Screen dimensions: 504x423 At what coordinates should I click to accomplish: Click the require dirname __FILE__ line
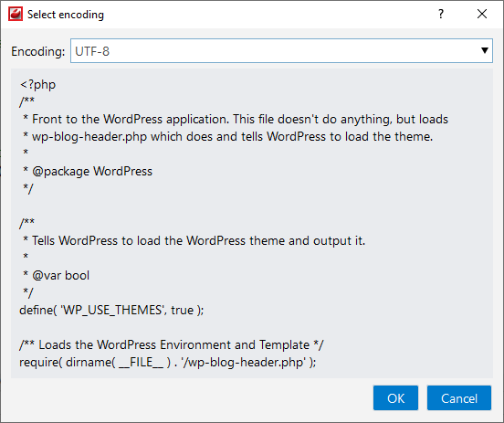point(168,362)
